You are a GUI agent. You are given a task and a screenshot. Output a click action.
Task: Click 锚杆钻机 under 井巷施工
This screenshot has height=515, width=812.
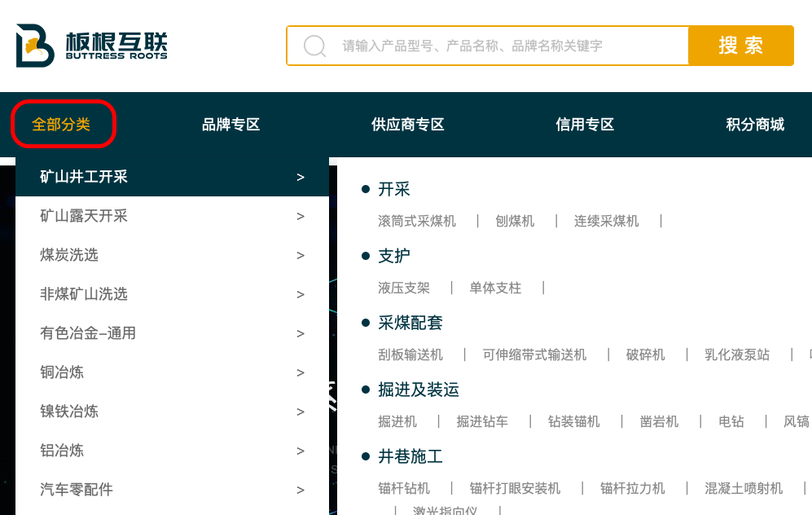(404, 488)
